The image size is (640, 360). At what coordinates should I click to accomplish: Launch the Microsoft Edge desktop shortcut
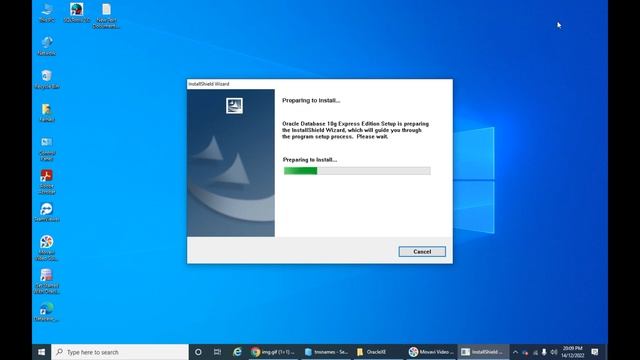47,312
